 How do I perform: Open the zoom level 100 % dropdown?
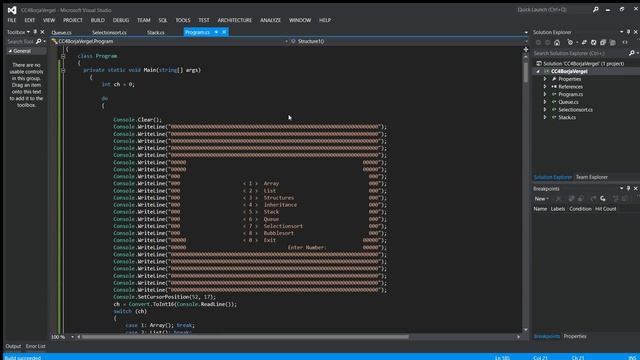coord(72,337)
